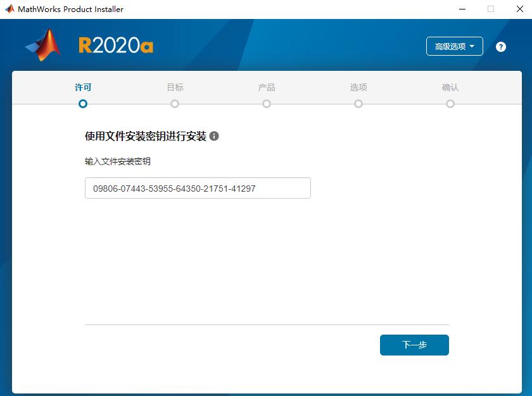532x396 pixels.
Task: Focus the file installation key input field
Action: click(x=198, y=188)
